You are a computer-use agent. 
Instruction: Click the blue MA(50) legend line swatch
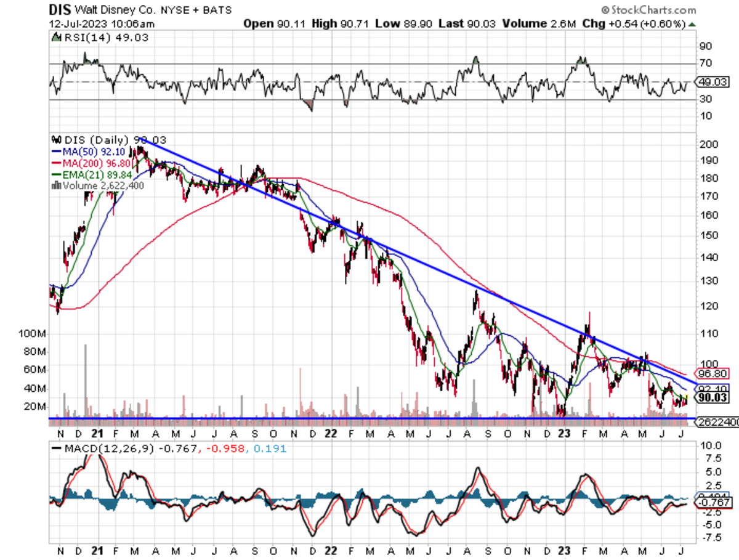pyautogui.click(x=57, y=151)
